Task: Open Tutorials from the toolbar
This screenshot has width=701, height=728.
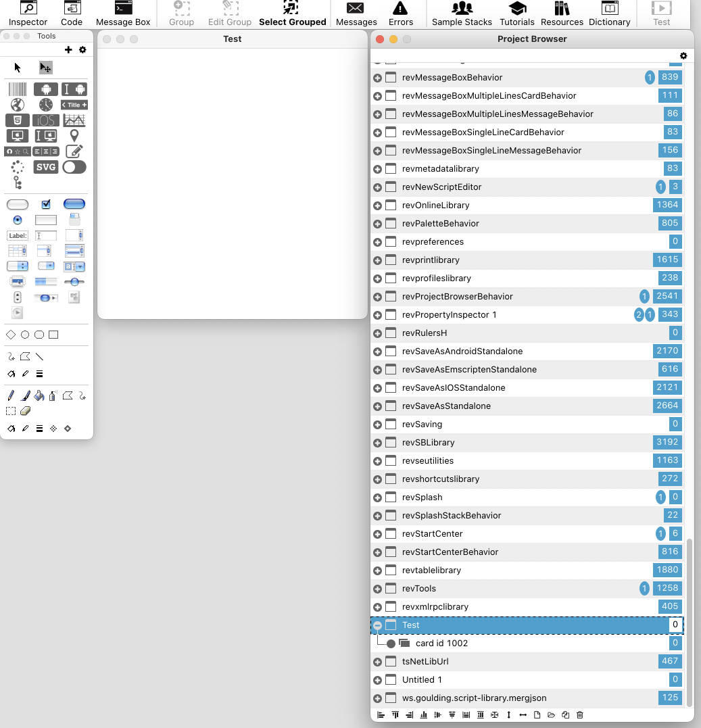Action: (516, 14)
